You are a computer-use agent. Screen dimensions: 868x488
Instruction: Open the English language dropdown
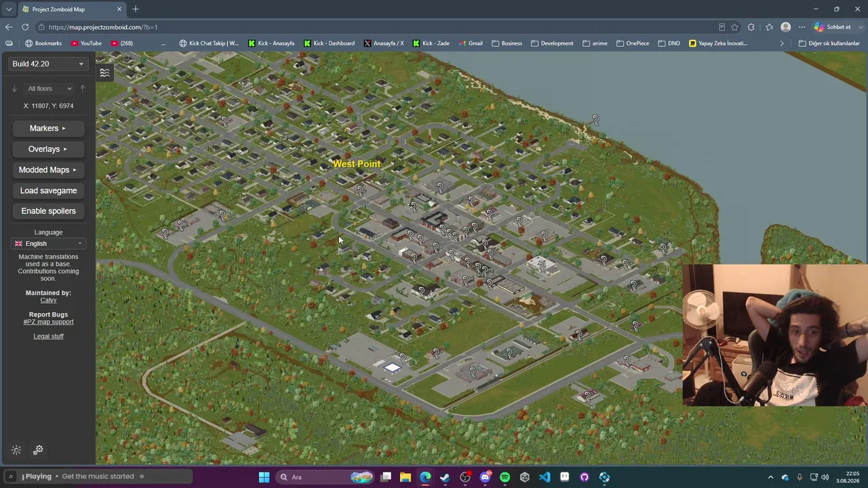click(x=48, y=243)
